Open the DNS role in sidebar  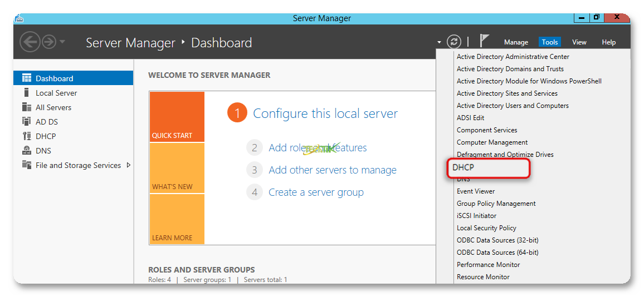coord(43,151)
